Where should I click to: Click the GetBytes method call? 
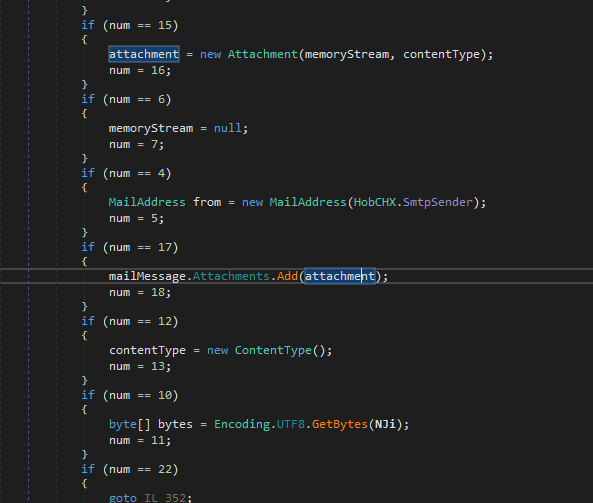[340, 425]
